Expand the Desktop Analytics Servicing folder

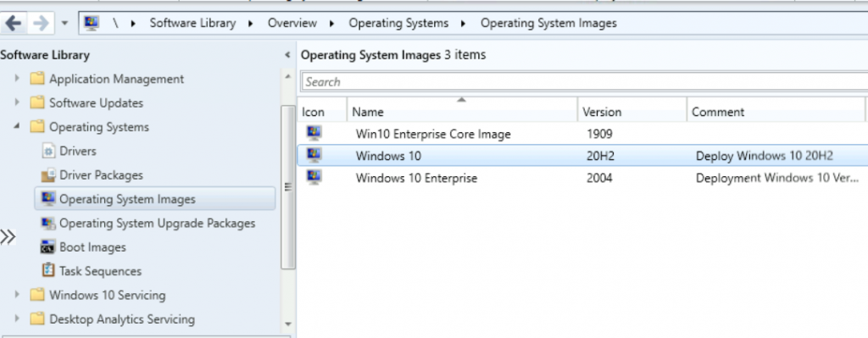pyautogui.click(x=17, y=319)
